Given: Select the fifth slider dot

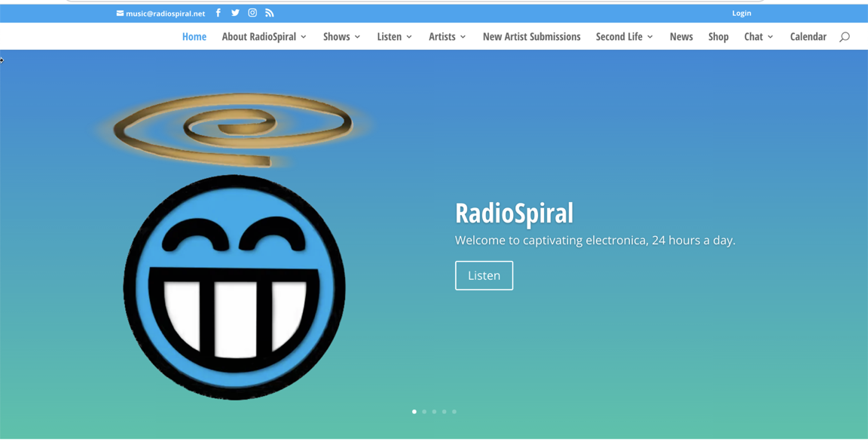Looking at the screenshot, I should pos(454,412).
